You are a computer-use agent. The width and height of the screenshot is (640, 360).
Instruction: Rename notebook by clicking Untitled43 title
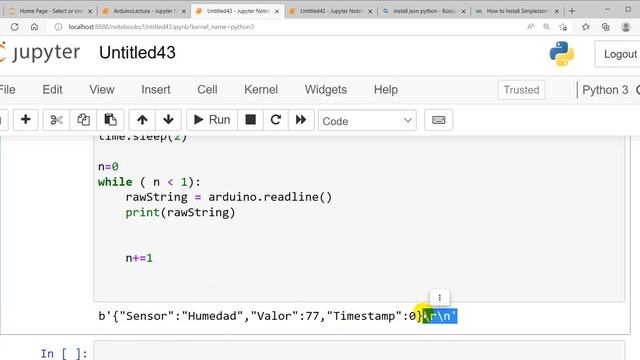[137, 53]
